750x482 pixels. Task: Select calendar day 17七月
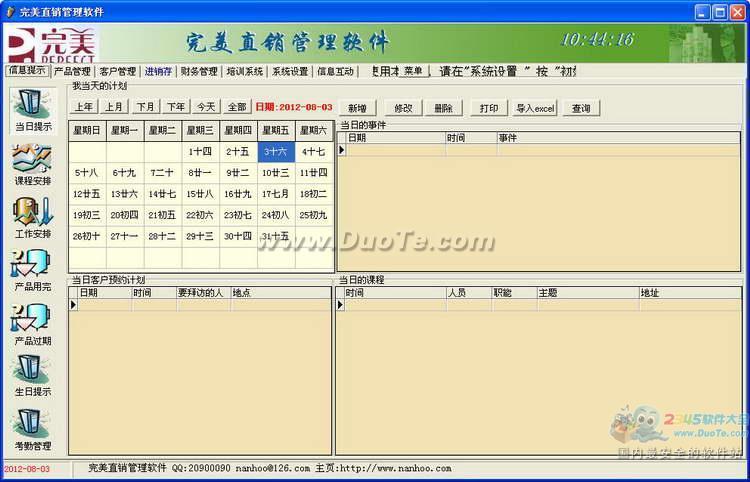(276, 194)
